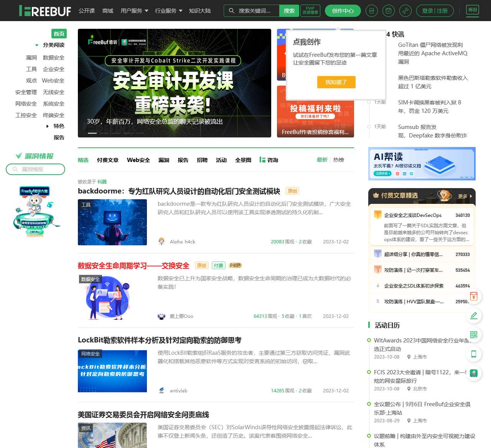
Task: Open the AI帮读 banner
Action: pos(422,164)
